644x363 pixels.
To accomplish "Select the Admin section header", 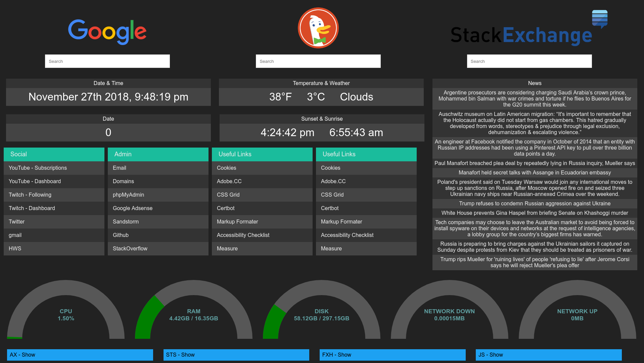I will [158, 154].
